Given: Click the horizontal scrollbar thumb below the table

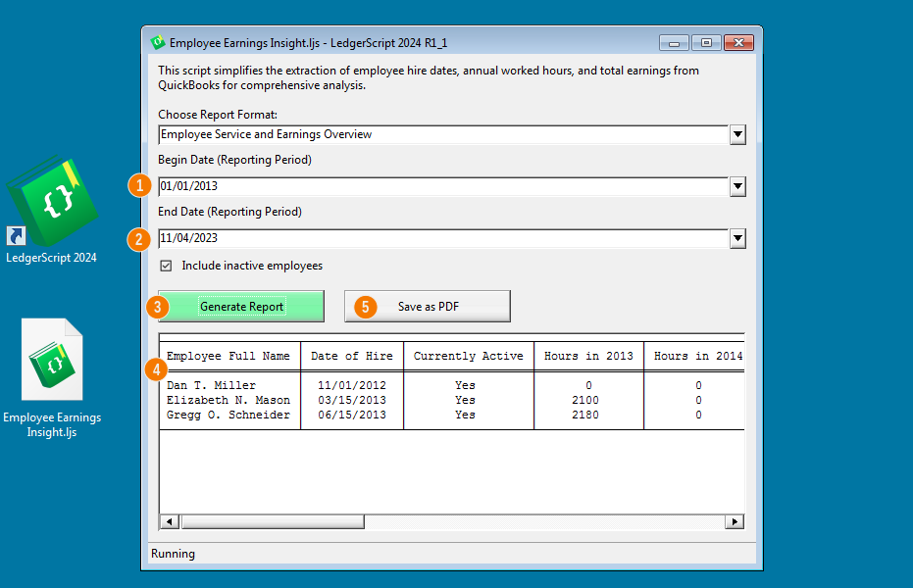Looking at the screenshot, I should tap(272, 521).
